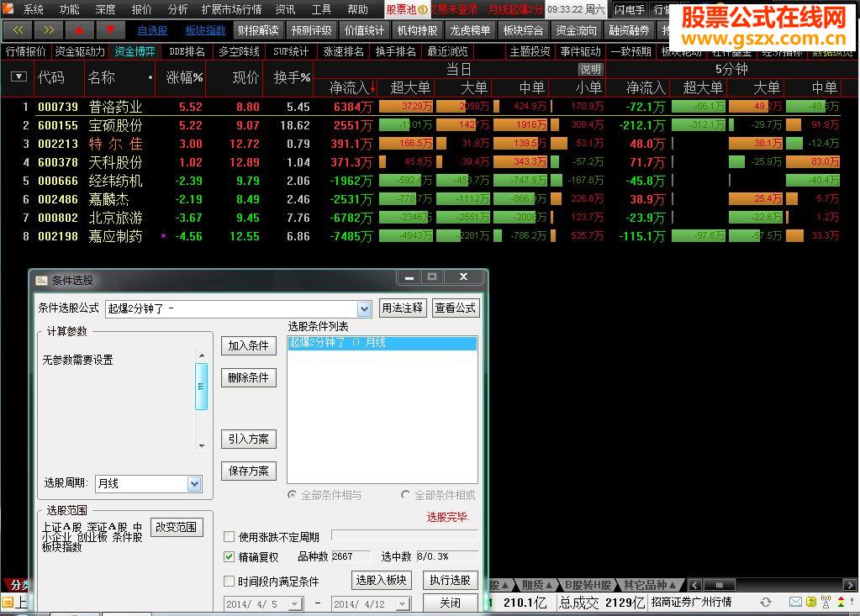This screenshot has width=860, height=616.
Task: Open the mail envelope icon in status bar
Action: pyautogui.click(x=795, y=602)
